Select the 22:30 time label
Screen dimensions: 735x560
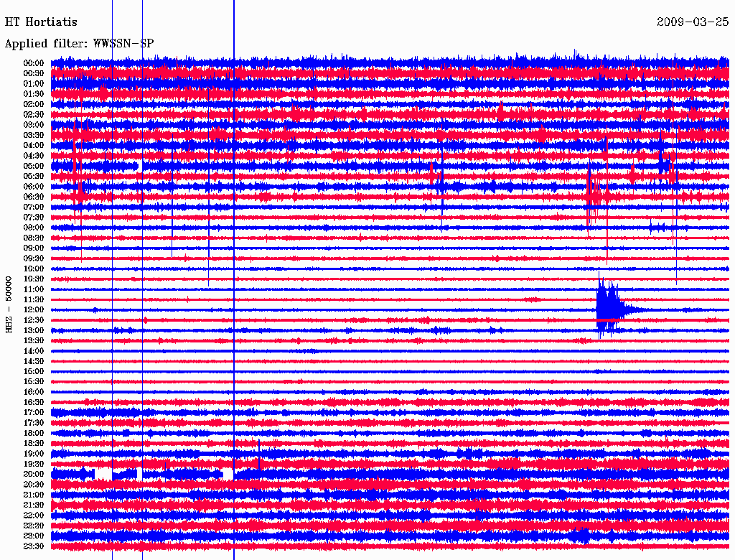(x=34, y=526)
